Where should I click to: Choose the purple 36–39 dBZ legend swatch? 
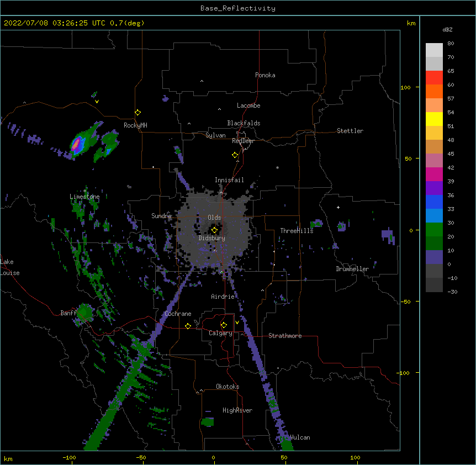click(434, 188)
